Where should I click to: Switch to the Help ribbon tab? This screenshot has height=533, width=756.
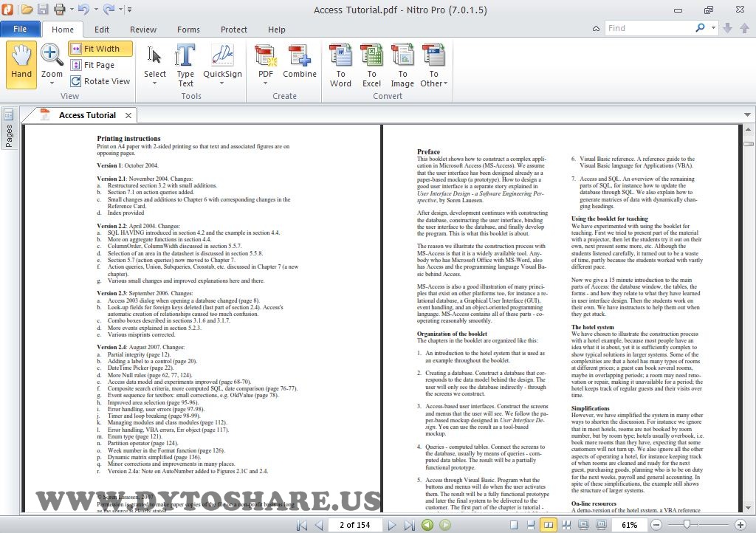coord(277,30)
